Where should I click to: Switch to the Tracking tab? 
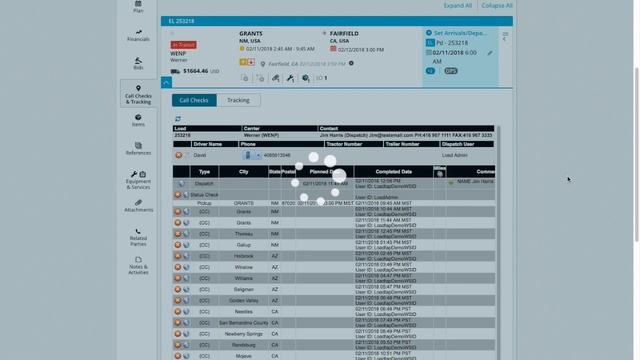(238, 100)
